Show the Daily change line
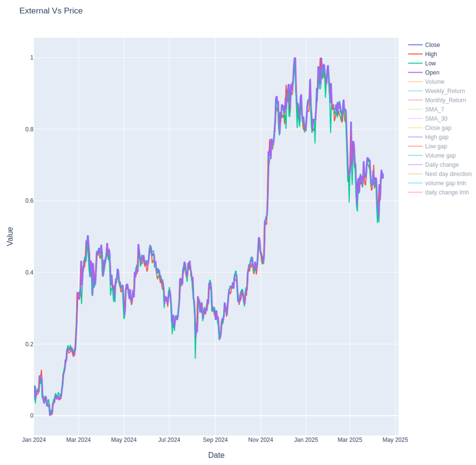The width and height of the screenshot is (476, 465). click(441, 165)
